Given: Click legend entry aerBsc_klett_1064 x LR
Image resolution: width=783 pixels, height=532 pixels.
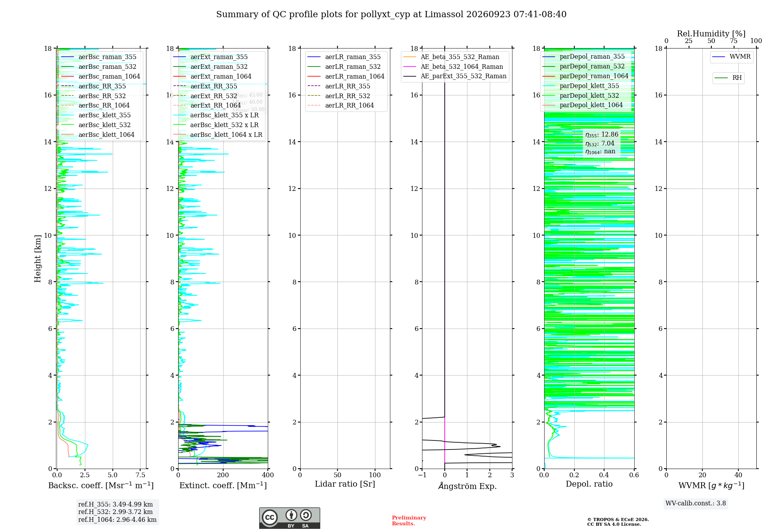Looking at the screenshot, I should (218, 135).
